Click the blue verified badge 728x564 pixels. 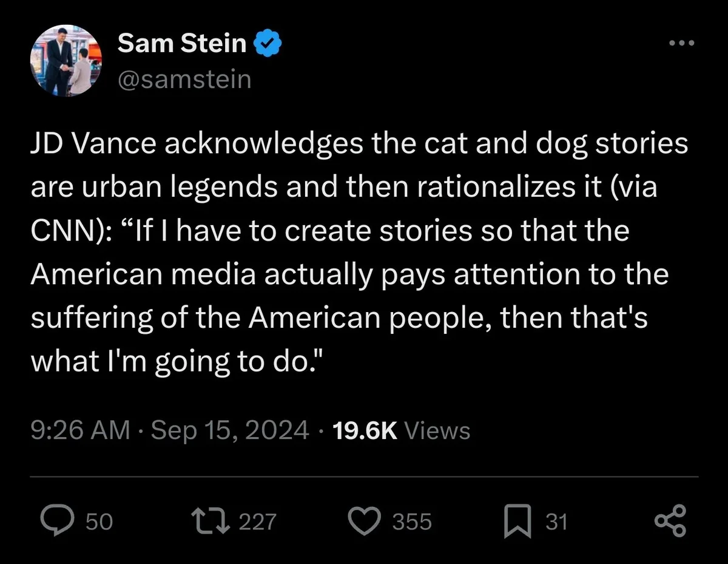click(266, 44)
